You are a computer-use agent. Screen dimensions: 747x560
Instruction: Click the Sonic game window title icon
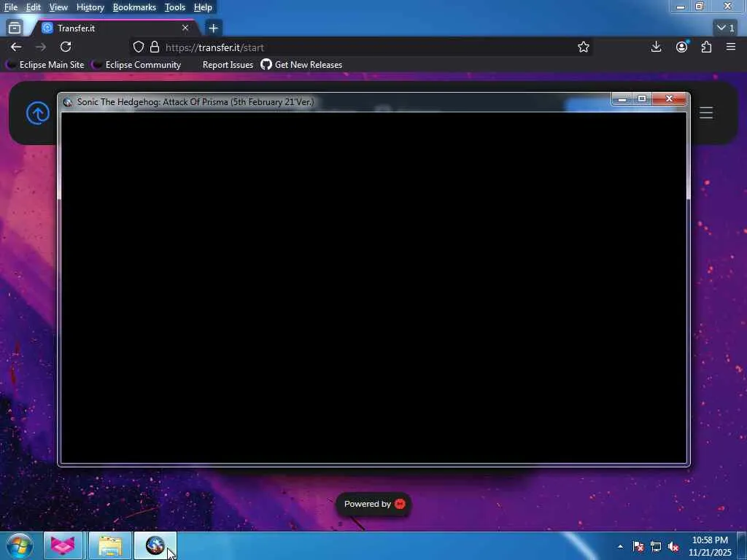click(68, 102)
